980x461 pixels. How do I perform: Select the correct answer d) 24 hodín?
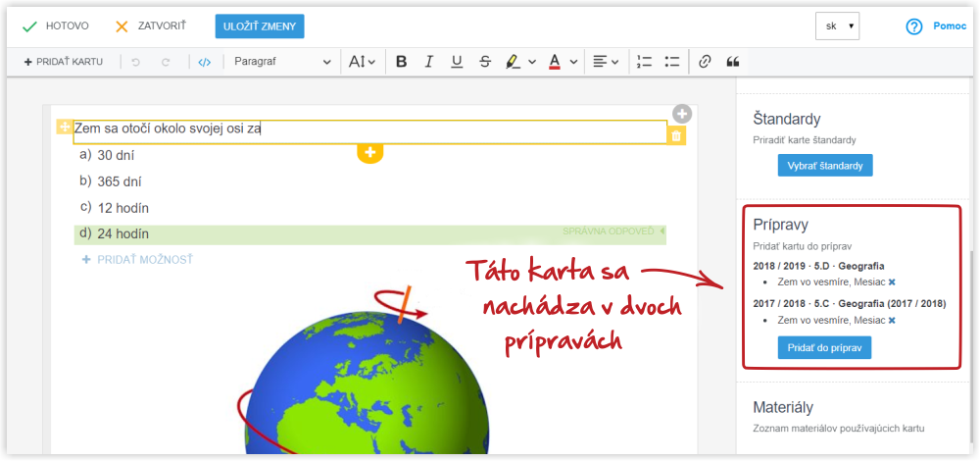coord(370,234)
